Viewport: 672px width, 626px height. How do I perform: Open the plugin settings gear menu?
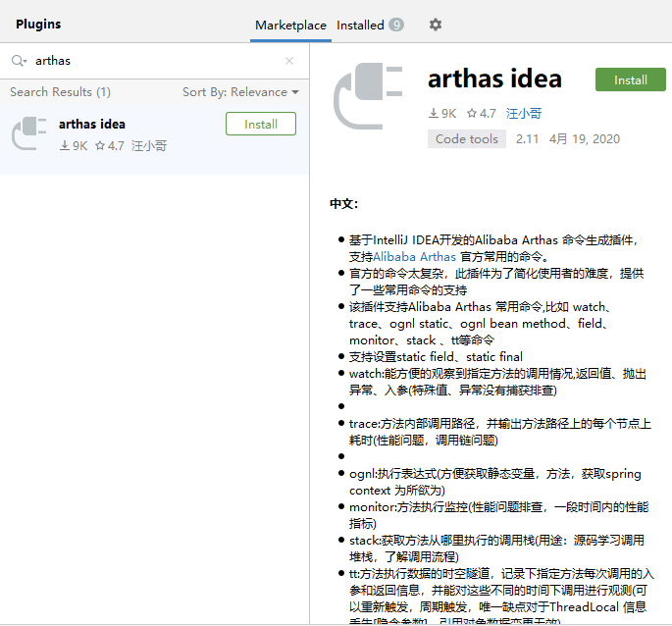pyautogui.click(x=435, y=25)
